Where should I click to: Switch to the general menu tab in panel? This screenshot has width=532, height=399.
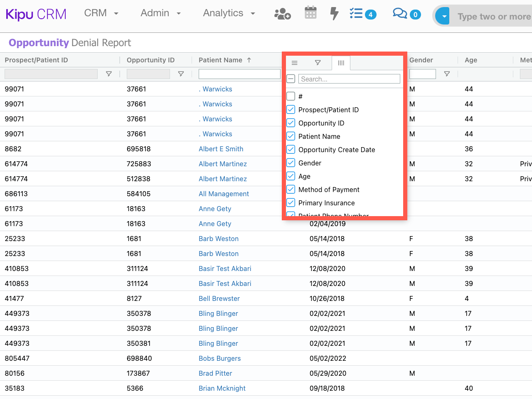pos(294,63)
